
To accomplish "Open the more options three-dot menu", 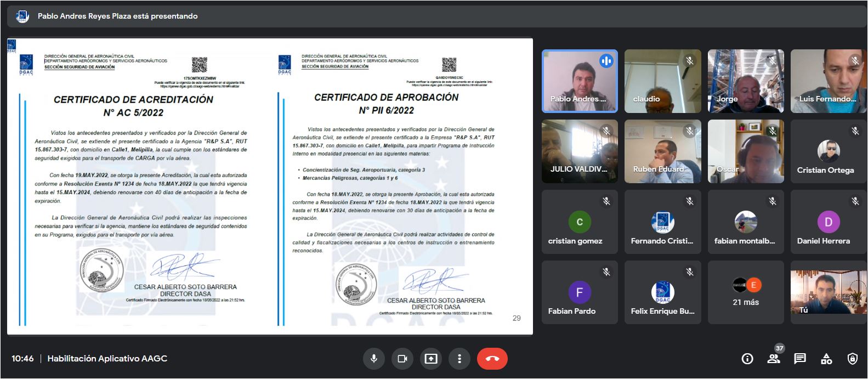I will 459,359.
